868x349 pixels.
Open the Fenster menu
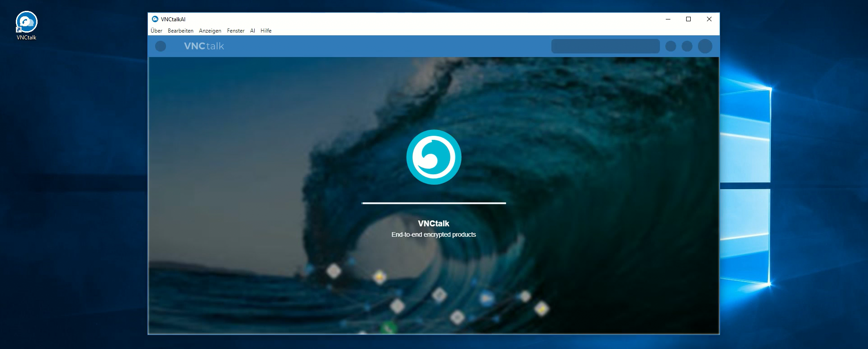coord(236,31)
